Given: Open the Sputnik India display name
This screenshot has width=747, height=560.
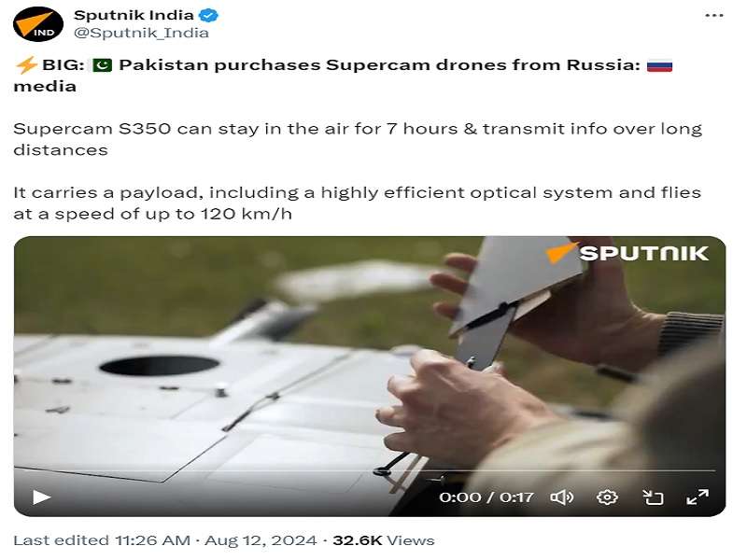Looking at the screenshot, I should (x=134, y=15).
